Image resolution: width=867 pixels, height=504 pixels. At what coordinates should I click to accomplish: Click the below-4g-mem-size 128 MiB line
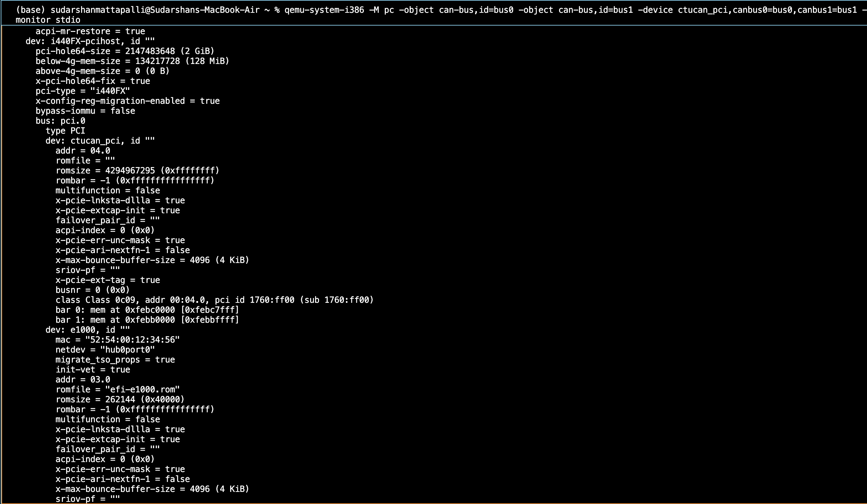(x=132, y=61)
